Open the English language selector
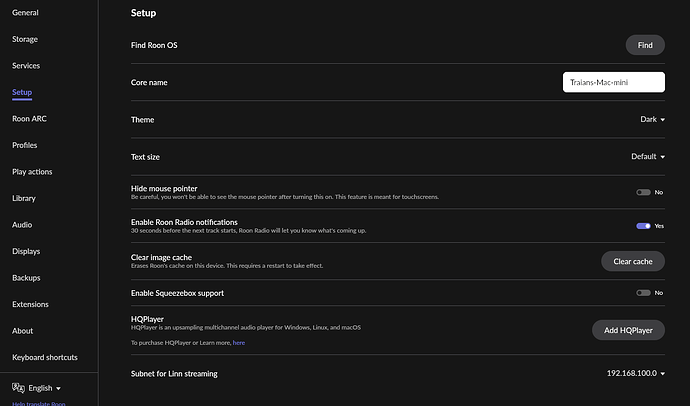Viewport: 690px width, 406px height. tap(45, 387)
